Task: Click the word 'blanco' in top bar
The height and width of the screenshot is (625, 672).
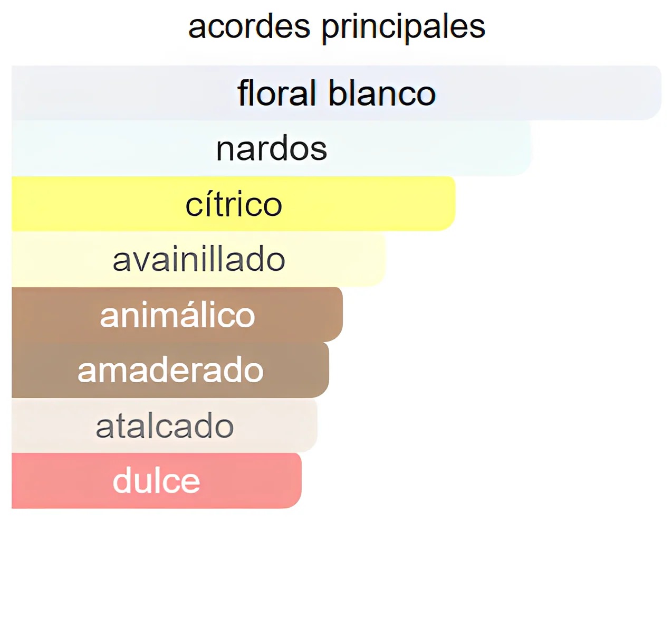Action: pos(382,93)
